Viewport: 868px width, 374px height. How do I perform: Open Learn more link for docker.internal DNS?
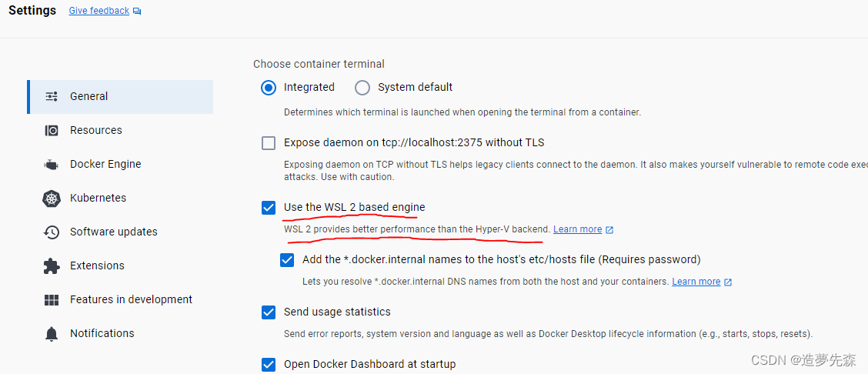pos(696,282)
